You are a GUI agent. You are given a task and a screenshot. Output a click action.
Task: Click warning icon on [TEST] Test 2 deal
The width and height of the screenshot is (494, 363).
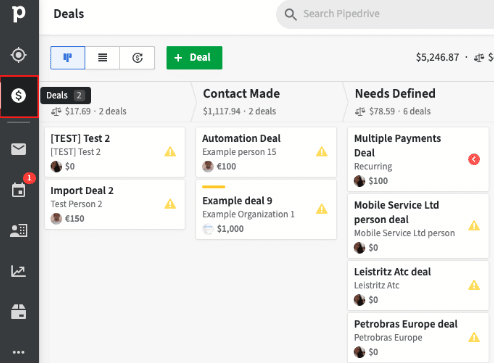[170, 152]
